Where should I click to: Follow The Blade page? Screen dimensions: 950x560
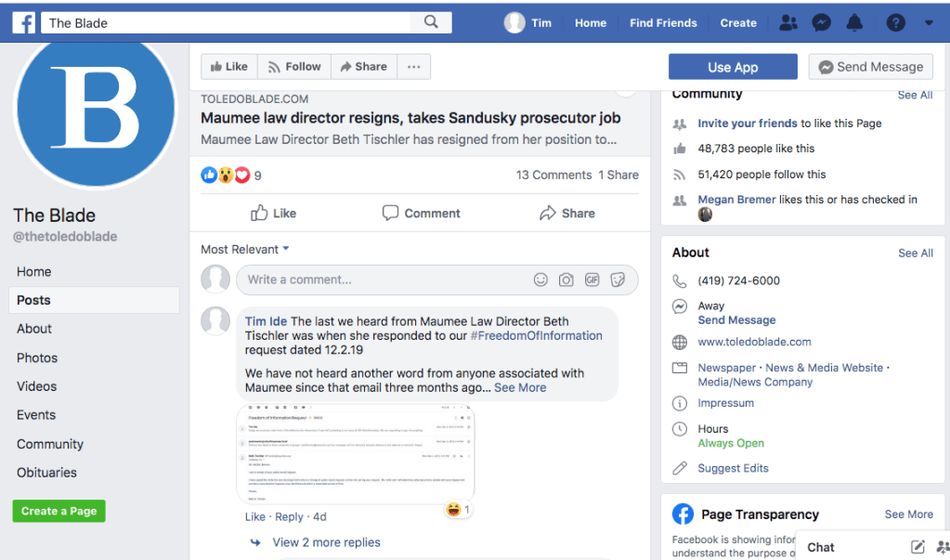click(293, 67)
